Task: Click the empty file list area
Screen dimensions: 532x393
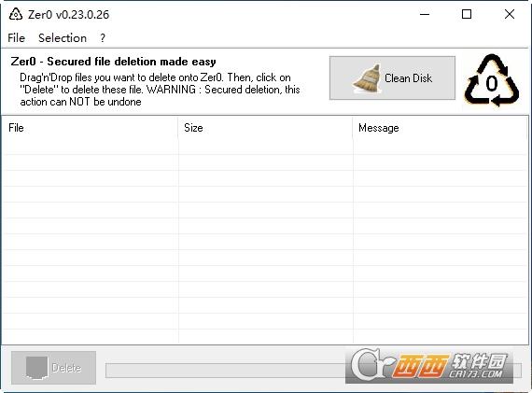Action: pos(265,241)
